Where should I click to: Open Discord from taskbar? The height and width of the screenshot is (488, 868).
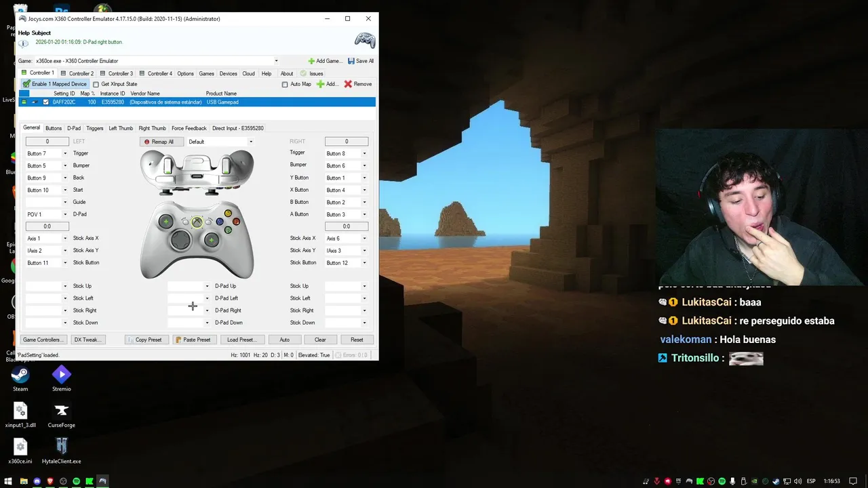[37, 481]
